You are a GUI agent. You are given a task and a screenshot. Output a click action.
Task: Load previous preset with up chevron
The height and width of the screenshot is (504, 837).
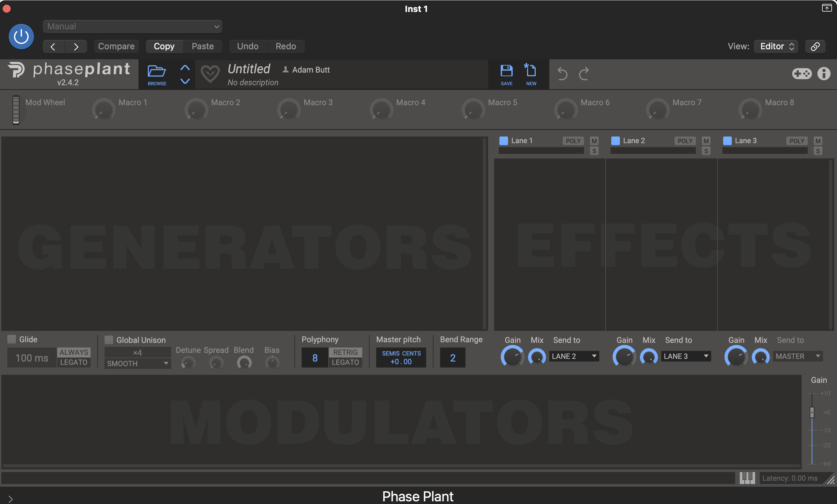point(185,68)
